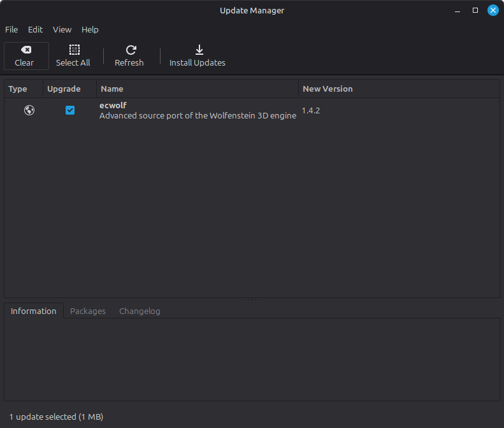Click the Select All toolbar button

pyautogui.click(x=73, y=56)
